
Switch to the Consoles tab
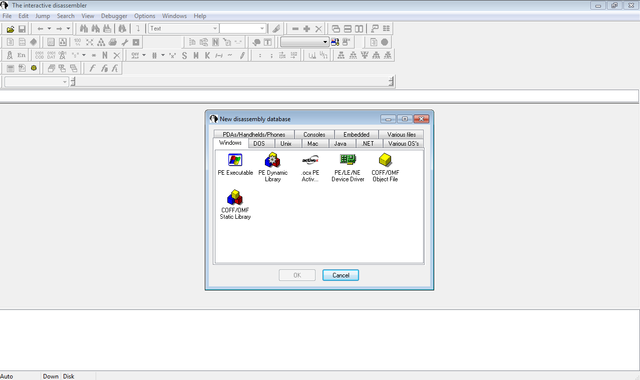coord(314,134)
